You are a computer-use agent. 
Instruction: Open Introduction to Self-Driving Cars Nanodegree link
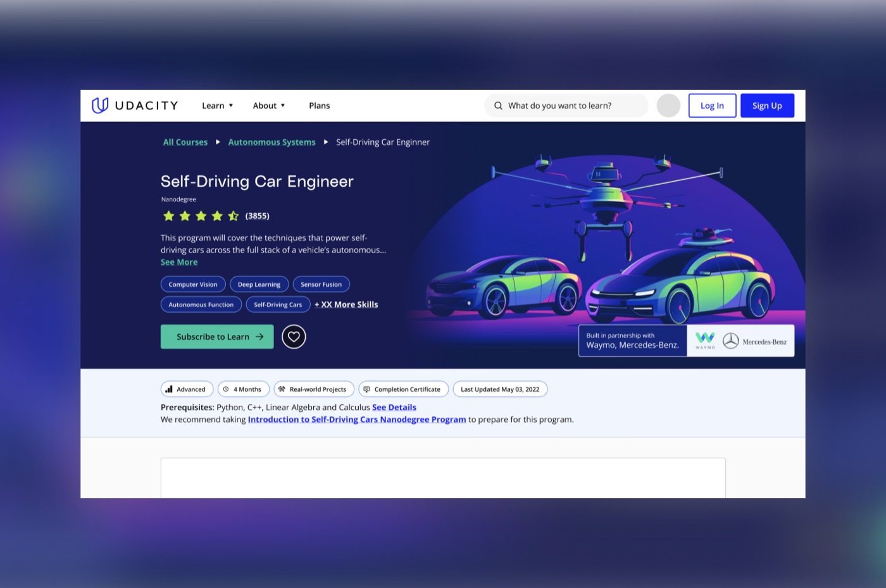[x=357, y=420]
